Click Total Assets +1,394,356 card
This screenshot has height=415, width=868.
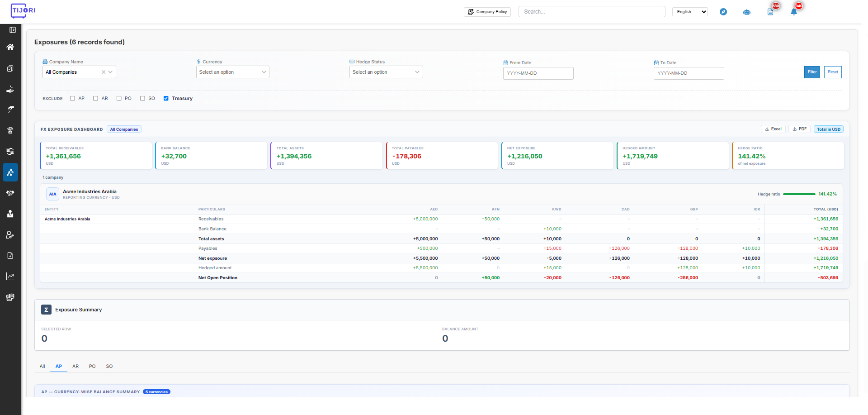(326, 156)
